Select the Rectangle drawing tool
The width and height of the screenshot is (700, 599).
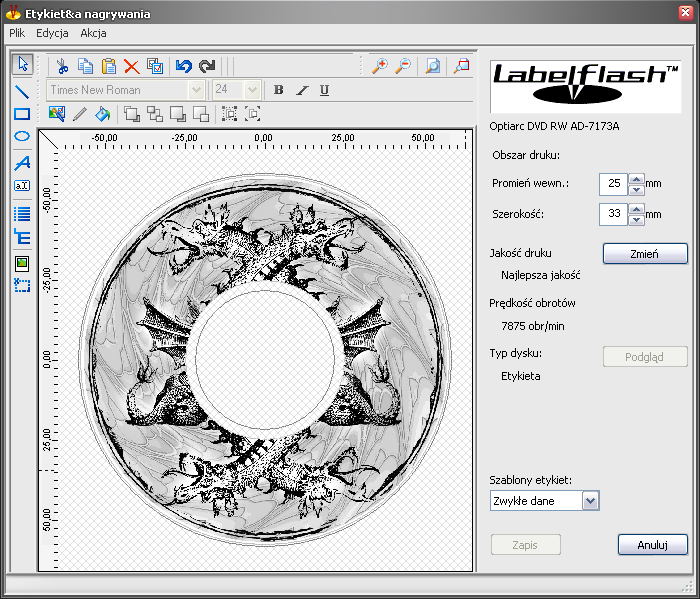(x=22, y=114)
